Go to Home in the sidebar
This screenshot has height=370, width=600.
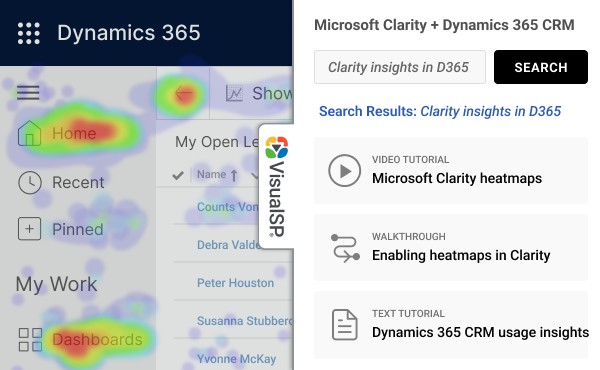tap(74, 133)
